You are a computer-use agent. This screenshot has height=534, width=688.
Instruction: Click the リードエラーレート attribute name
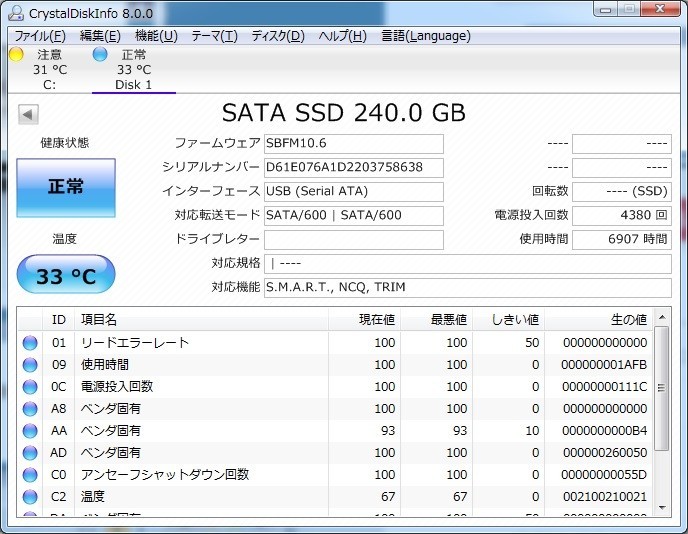tap(135, 343)
